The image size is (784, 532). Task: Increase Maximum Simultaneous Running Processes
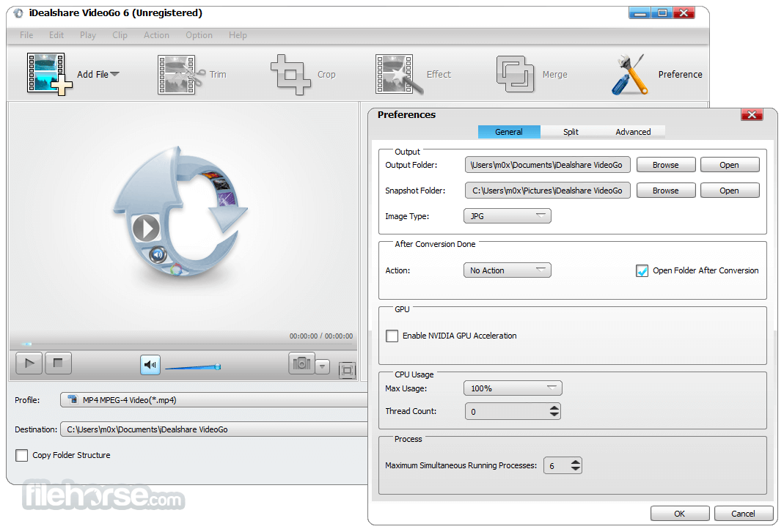pos(576,462)
